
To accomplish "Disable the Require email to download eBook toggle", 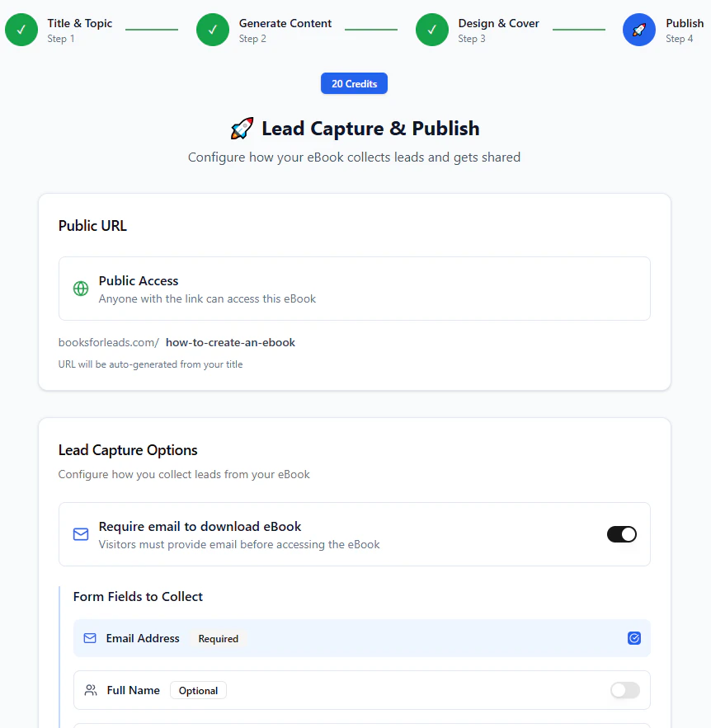I will (x=622, y=533).
